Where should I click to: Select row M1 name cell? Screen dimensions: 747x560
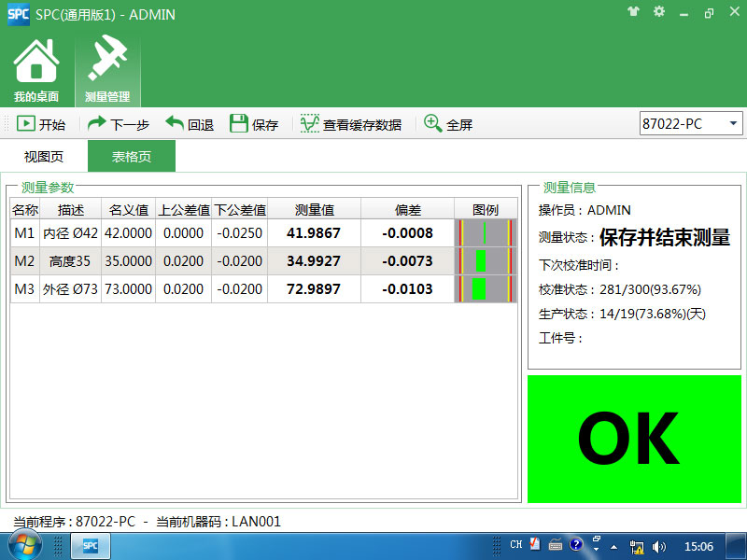pos(25,233)
